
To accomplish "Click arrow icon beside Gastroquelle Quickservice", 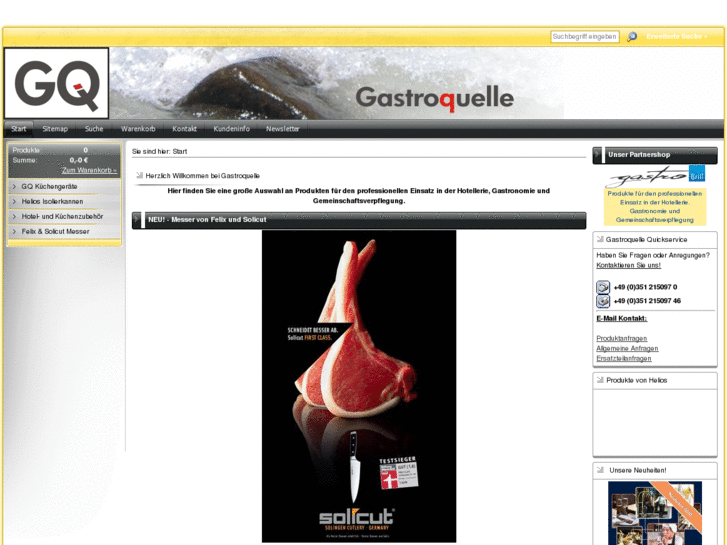I will (600, 239).
